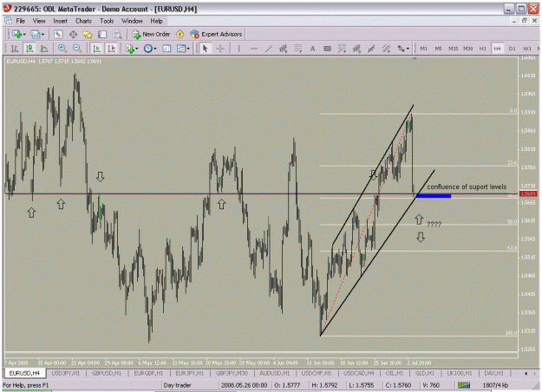The image size is (542, 392).
Task: Switch chart to bar chart
Action: point(15,49)
